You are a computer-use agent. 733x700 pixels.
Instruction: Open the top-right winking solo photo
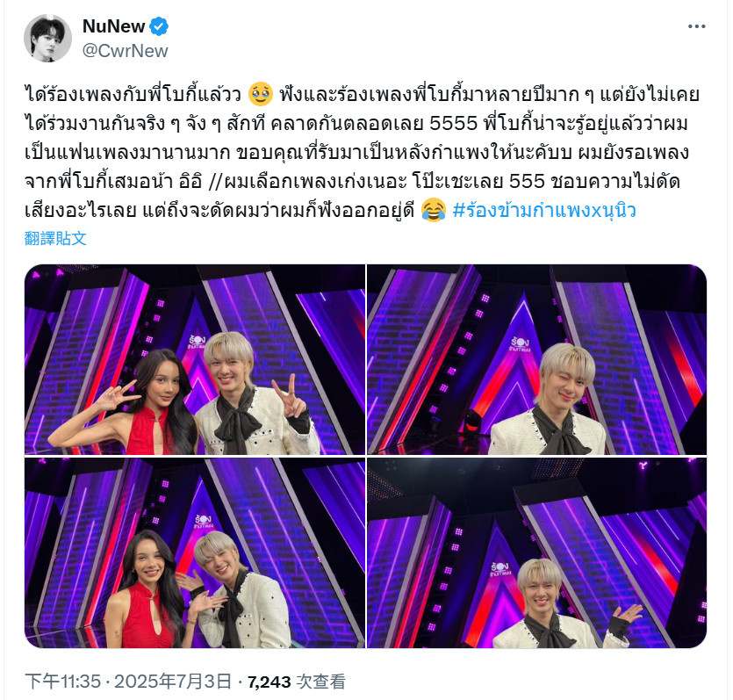click(537, 359)
